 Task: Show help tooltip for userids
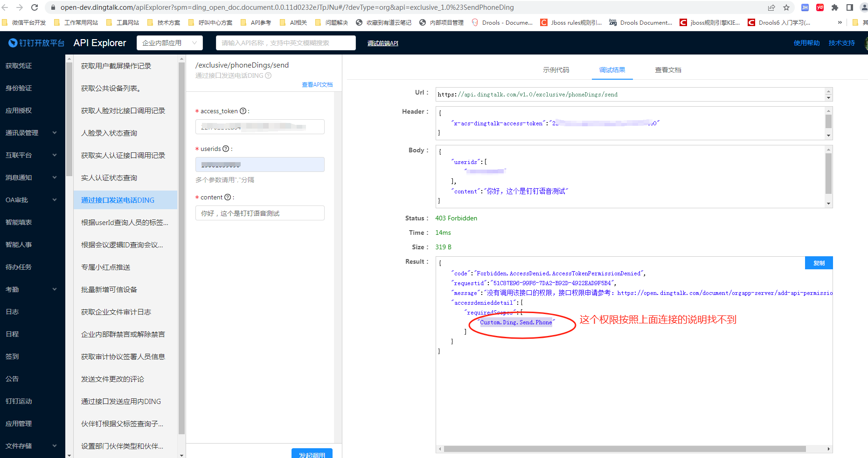pos(226,149)
